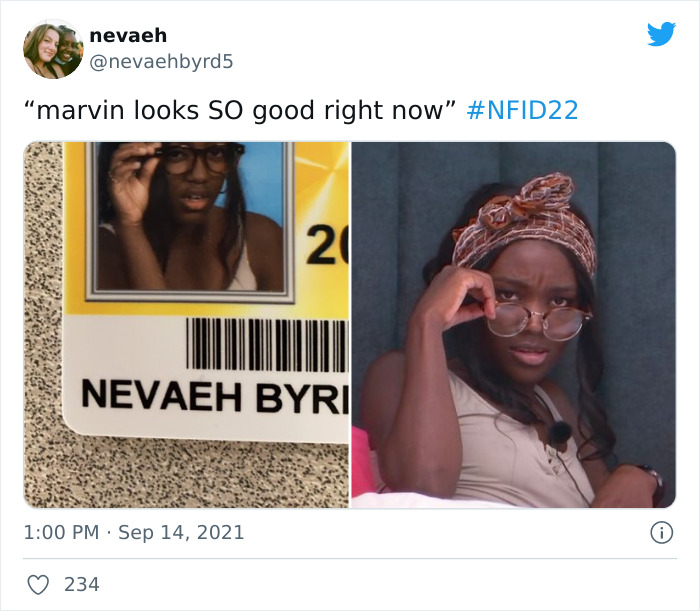Open nevaeh's profile avatar picture

click(x=53, y=49)
